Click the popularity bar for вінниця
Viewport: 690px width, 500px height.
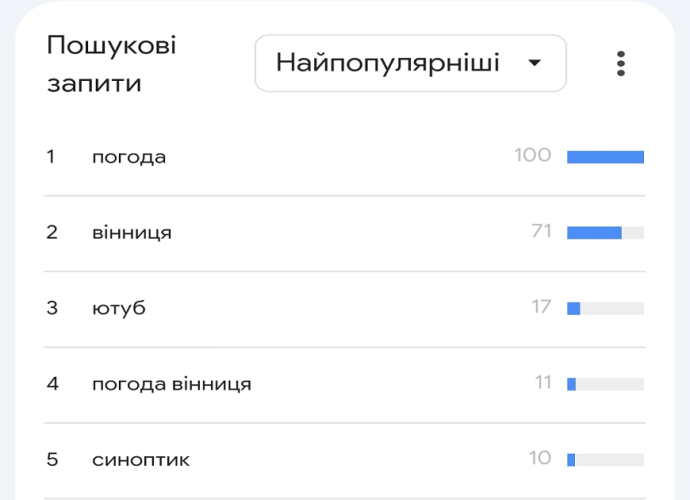tap(605, 233)
